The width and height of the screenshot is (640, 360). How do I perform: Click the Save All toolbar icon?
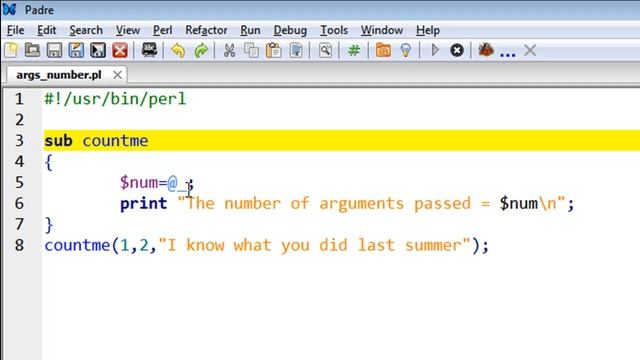(x=98, y=51)
